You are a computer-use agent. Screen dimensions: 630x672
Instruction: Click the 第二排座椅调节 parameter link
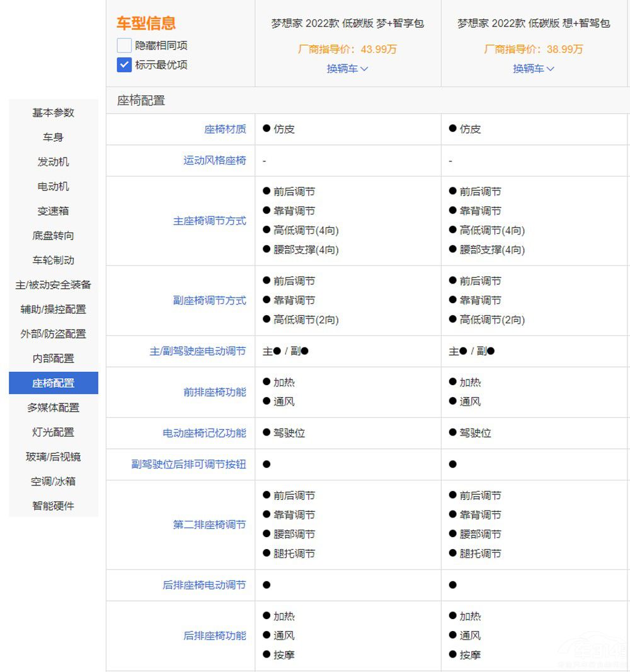pos(209,524)
